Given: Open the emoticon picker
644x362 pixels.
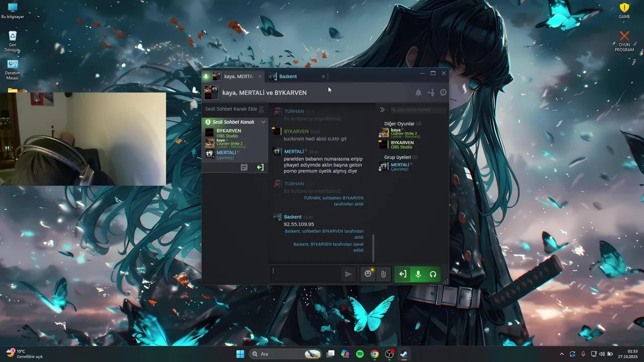Looking at the screenshot, I should 368,274.
